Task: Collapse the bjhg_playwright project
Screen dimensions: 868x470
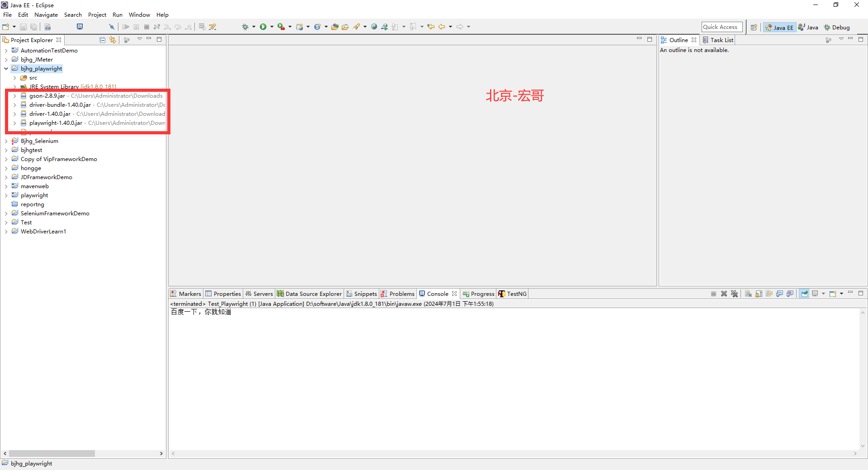Action: coord(6,69)
